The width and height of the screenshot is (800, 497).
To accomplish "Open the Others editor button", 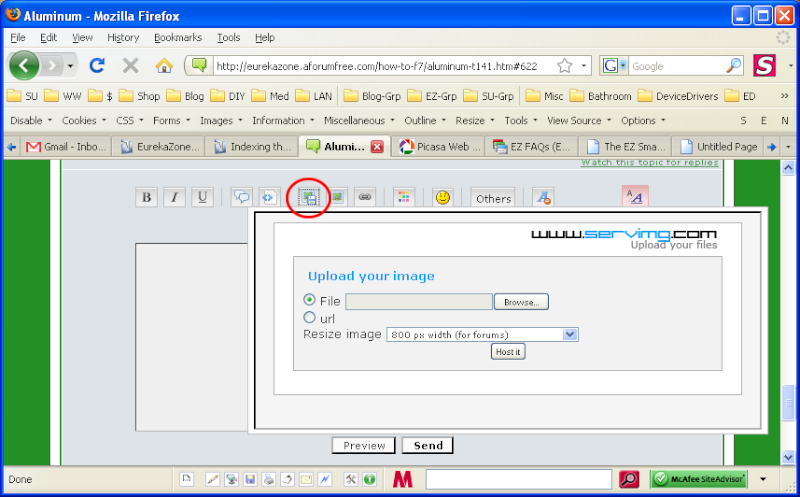I will coord(493,198).
